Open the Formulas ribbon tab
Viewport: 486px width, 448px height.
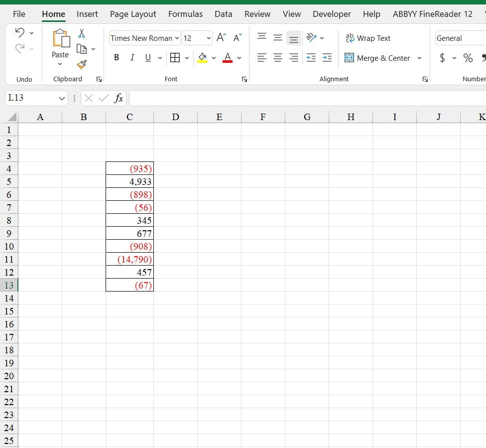click(x=185, y=14)
